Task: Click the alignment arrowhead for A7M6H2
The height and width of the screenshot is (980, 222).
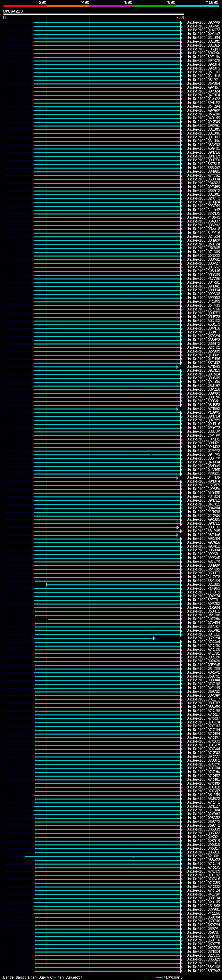Action: pos(177,409)
